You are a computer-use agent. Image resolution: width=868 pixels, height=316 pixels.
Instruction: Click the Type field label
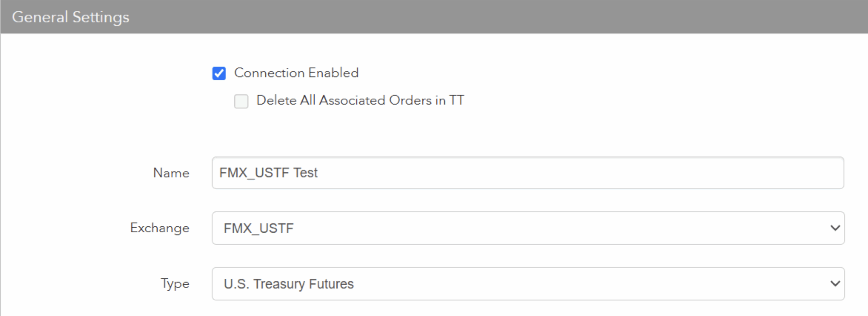pyautogui.click(x=175, y=284)
